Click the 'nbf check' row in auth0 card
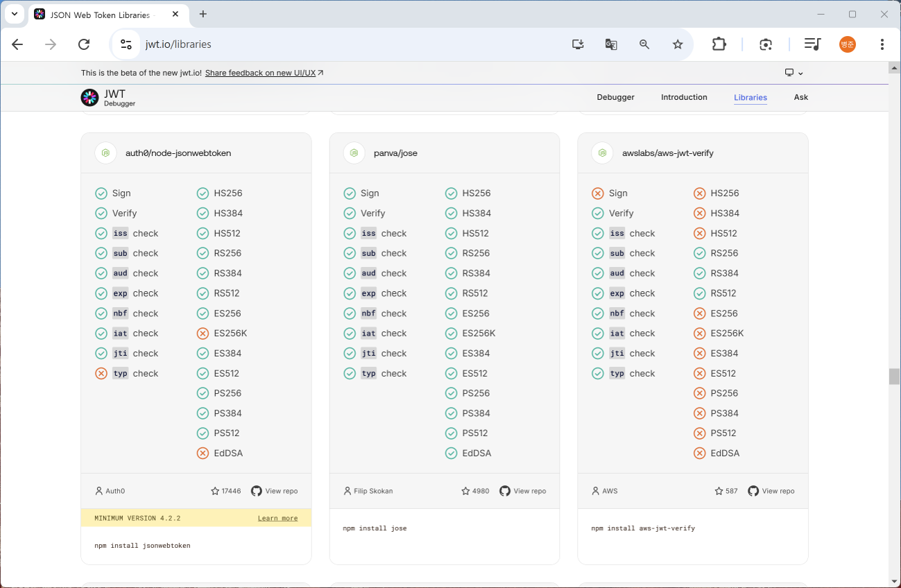Image resolution: width=901 pixels, height=588 pixels. point(127,313)
